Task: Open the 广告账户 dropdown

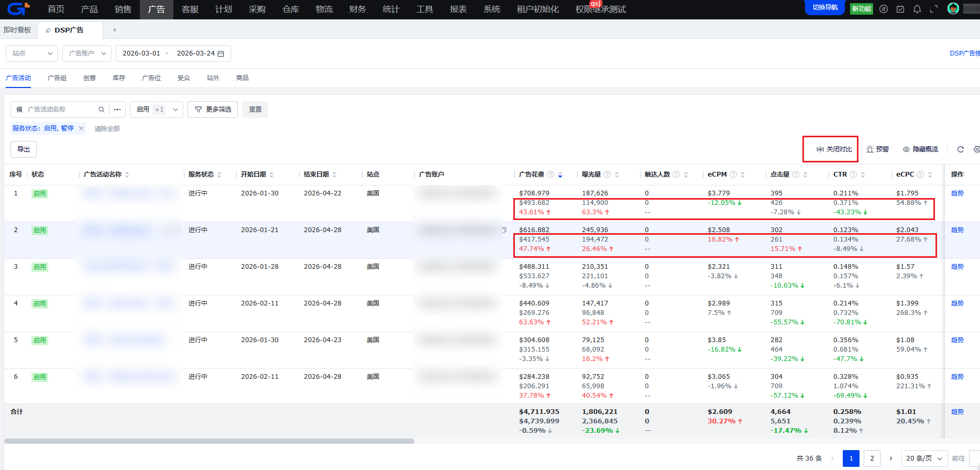Action: [x=87, y=53]
